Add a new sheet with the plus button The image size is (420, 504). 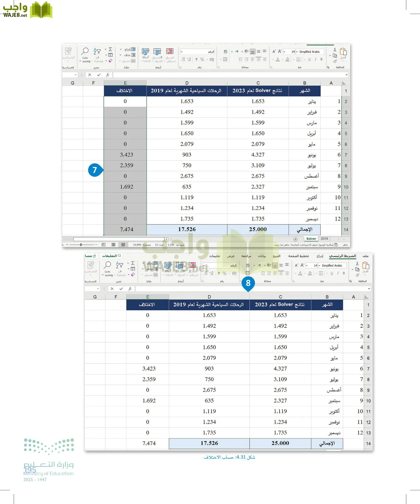(295, 239)
